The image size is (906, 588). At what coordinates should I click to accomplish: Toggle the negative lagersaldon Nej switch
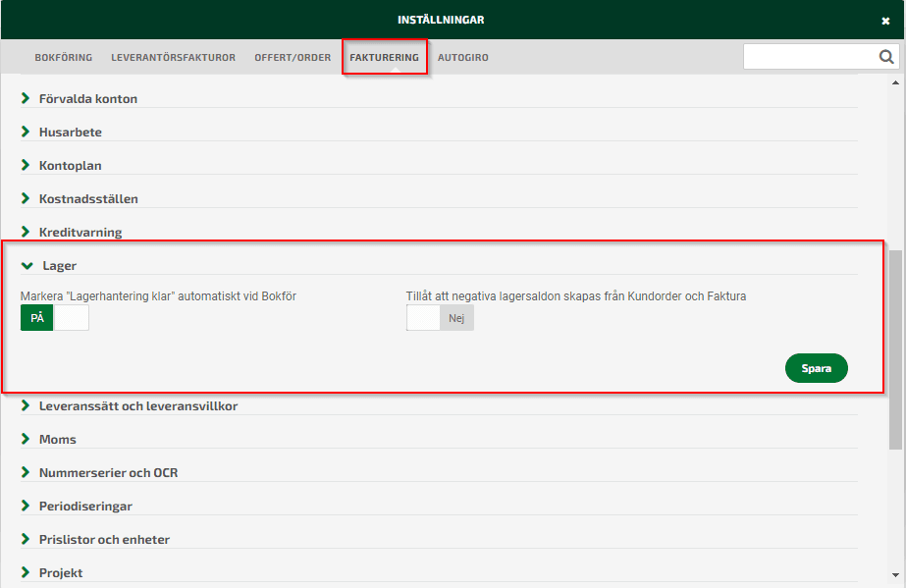pos(441,318)
